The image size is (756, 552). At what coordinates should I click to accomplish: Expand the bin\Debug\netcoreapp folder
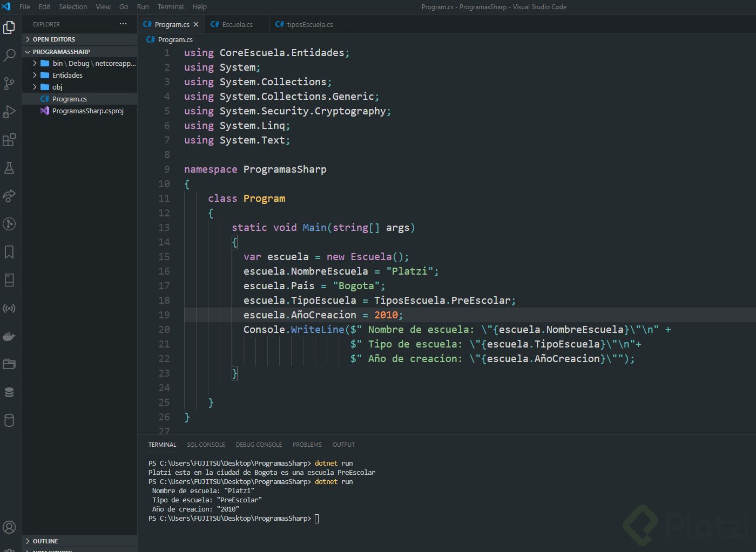79,63
